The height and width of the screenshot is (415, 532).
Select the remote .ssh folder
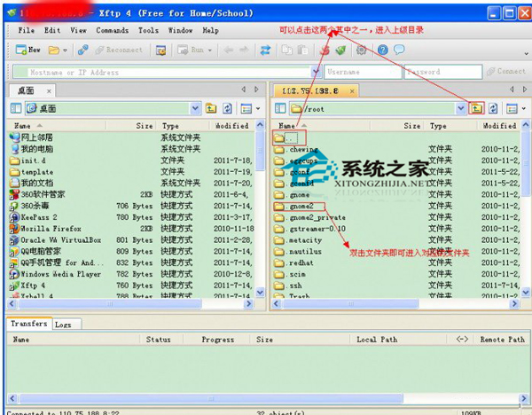[287, 286]
